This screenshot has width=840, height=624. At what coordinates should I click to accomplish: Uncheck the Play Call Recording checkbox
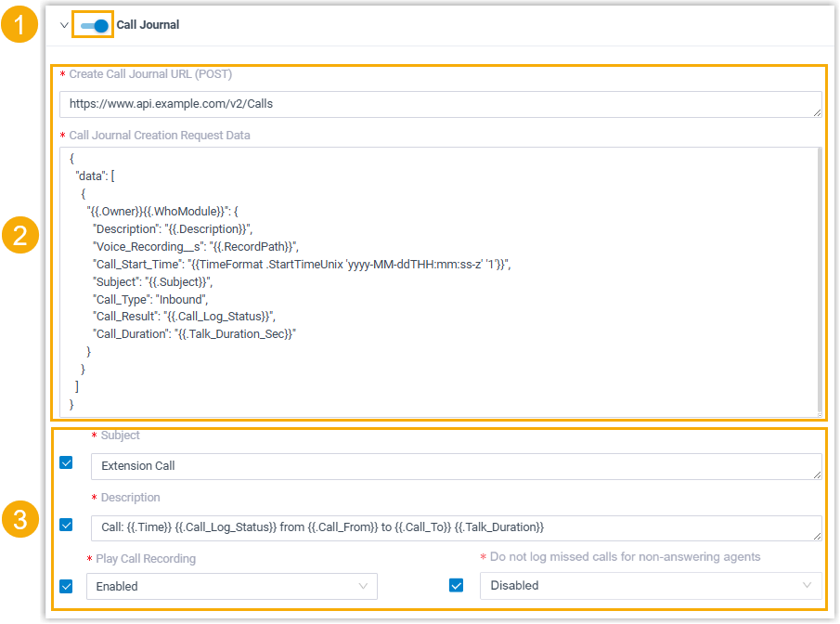coord(66,586)
